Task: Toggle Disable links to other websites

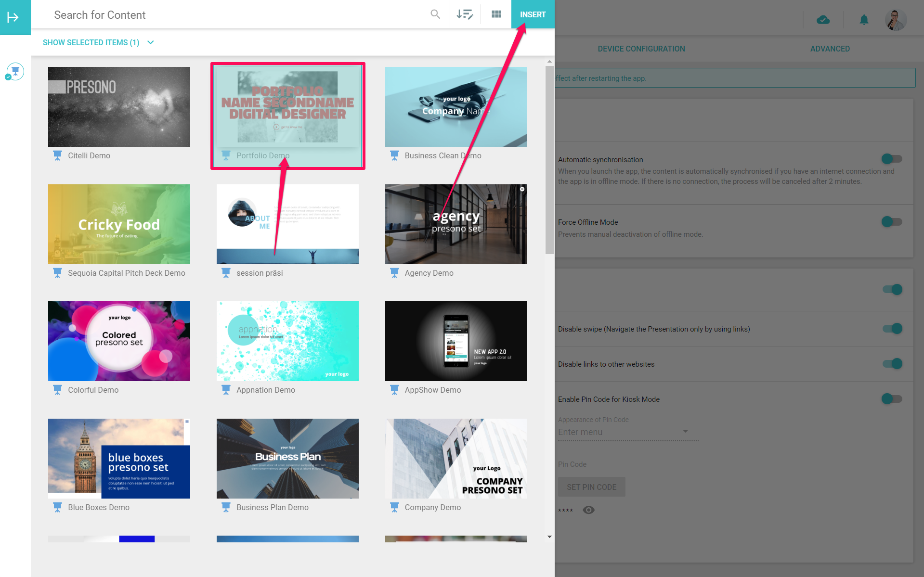Action: (x=892, y=364)
